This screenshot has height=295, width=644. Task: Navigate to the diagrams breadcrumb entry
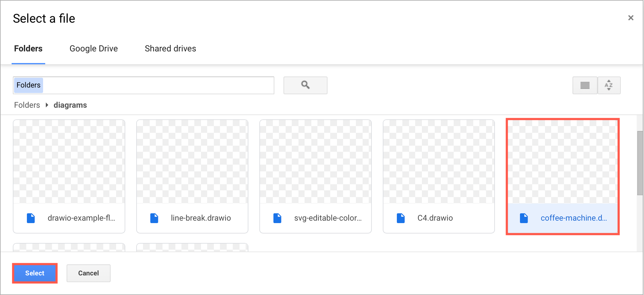coord(70,105)
